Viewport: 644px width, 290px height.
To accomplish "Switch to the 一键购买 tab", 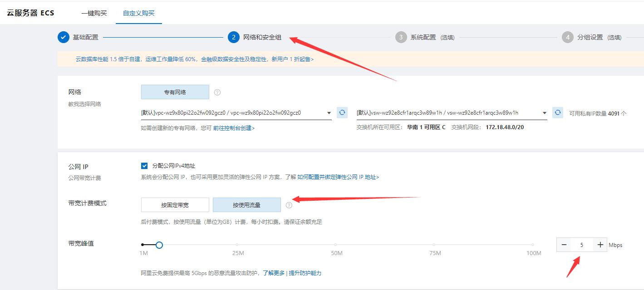I will tap(94, 13).
